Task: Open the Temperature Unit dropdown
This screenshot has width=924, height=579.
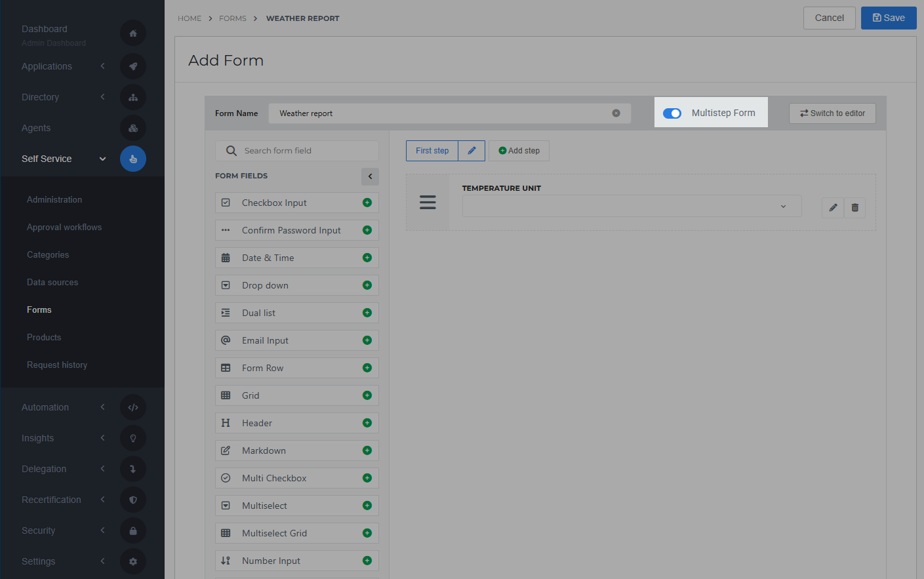Action: tap(632, 206)
